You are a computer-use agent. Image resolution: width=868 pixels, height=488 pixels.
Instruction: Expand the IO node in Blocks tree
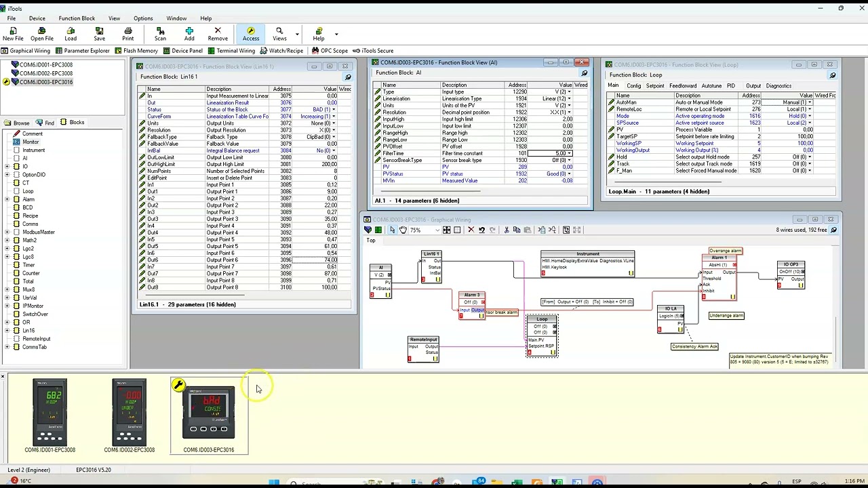coord(7,167)
